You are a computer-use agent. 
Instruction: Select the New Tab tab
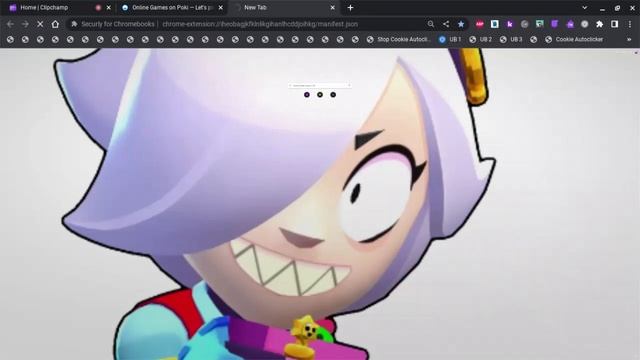[283, 8]
